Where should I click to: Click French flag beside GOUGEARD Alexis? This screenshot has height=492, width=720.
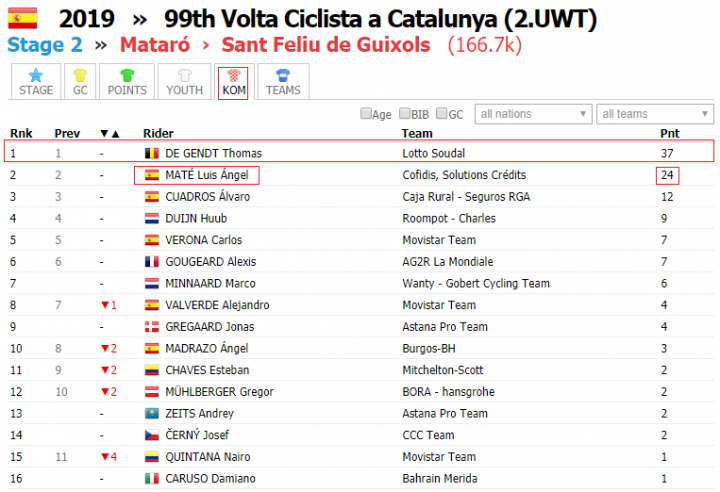[152, 261]
